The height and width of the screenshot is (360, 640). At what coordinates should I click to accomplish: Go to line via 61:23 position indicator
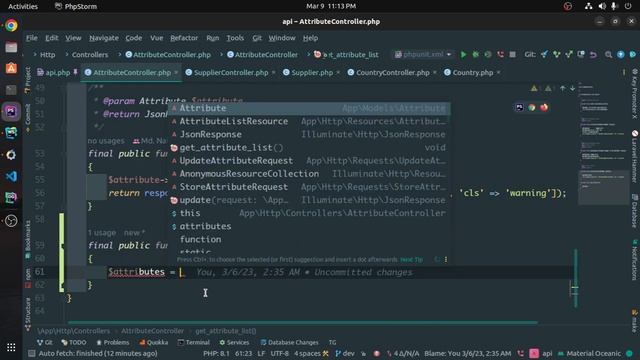coord(243,353)
